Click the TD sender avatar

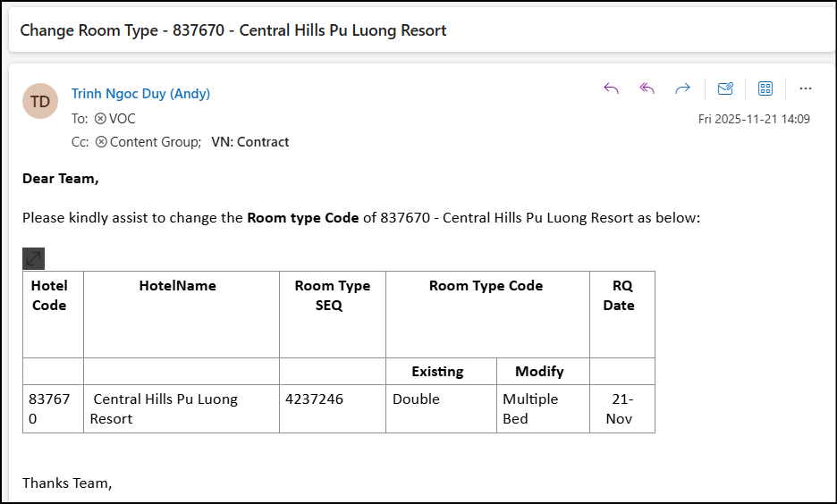pyautogui.click(x=40, y=102)
